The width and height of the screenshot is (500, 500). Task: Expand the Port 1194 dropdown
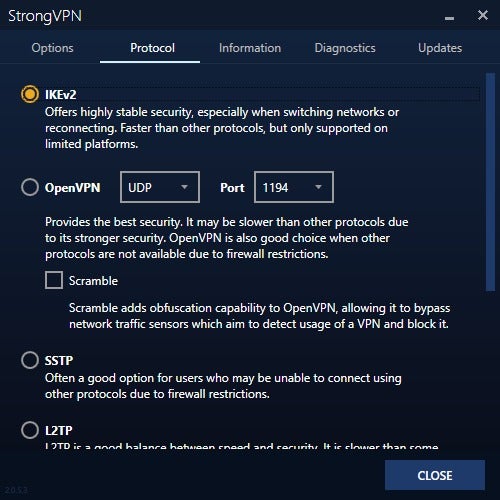[294, 187]
